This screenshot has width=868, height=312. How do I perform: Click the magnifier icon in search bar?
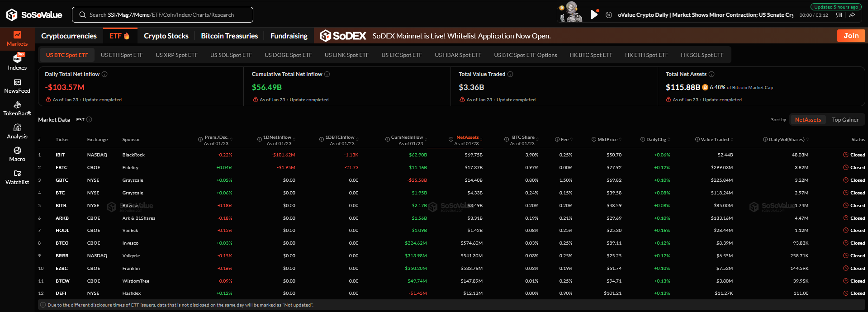coord(82,14)
